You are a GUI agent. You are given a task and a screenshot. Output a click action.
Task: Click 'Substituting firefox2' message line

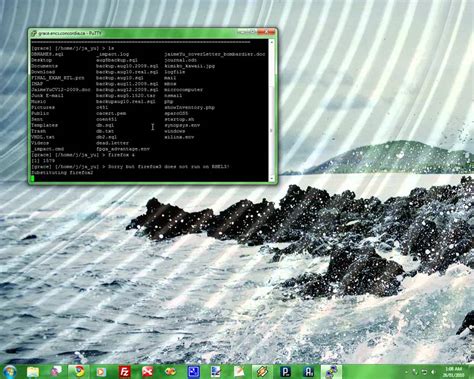[x=62, y=173]
